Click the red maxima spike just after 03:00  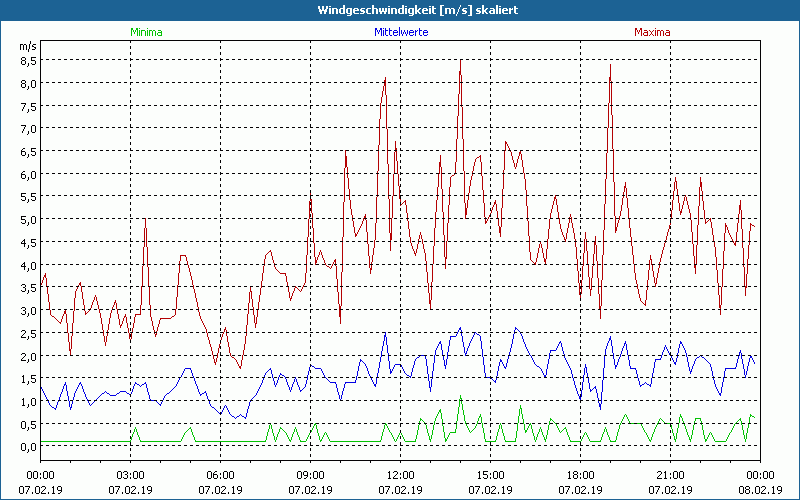(146, 220)
